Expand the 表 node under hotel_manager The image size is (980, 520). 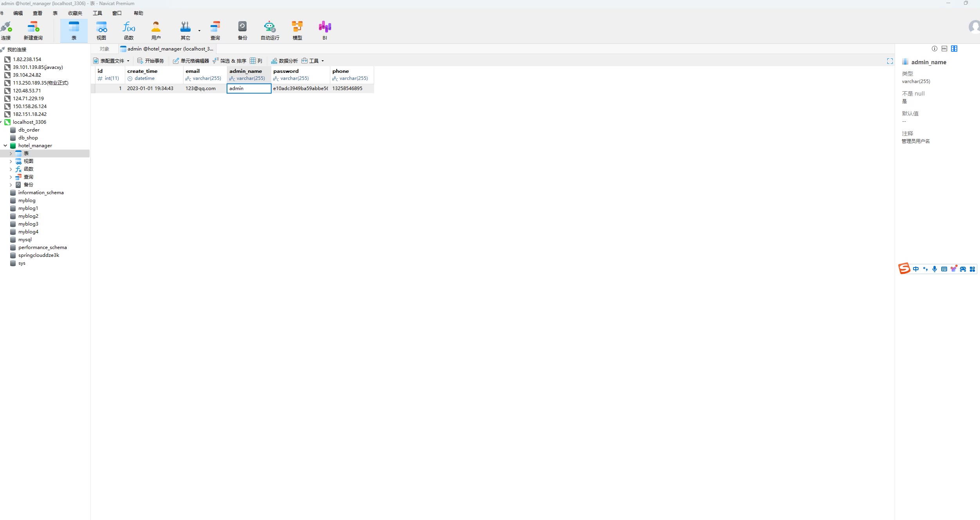[x=11, y=153]
